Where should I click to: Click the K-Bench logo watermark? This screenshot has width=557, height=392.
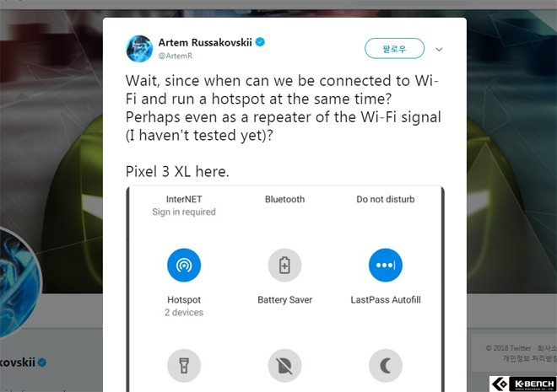pyautogui.click(x=523, y=384)
